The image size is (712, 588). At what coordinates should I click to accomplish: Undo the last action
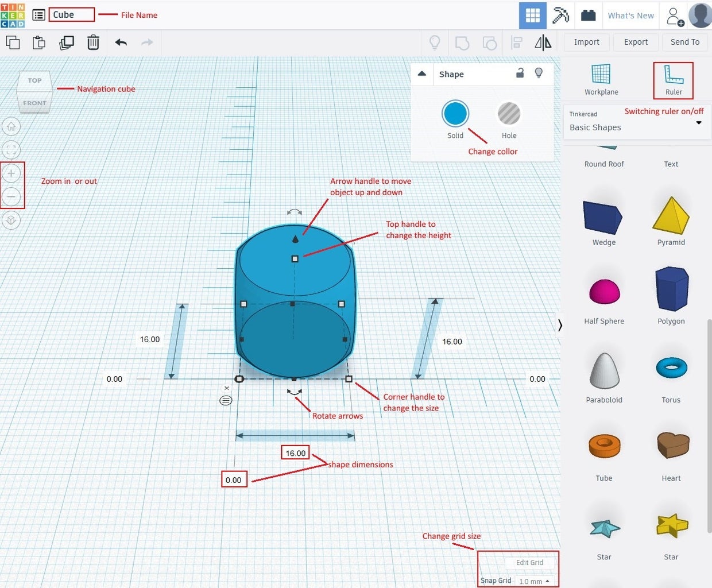pos(121,42)
